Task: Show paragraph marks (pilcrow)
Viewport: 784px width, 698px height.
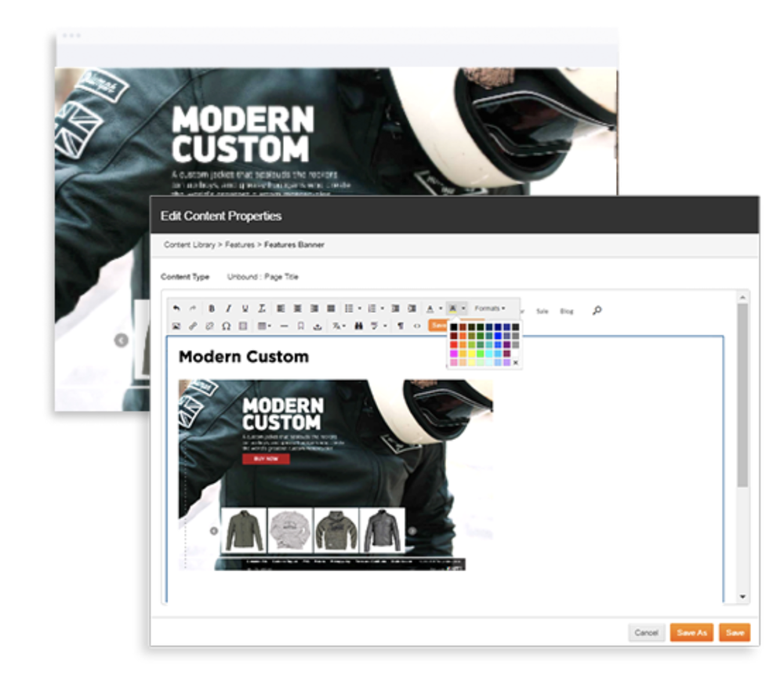Action: click(401, 326)
